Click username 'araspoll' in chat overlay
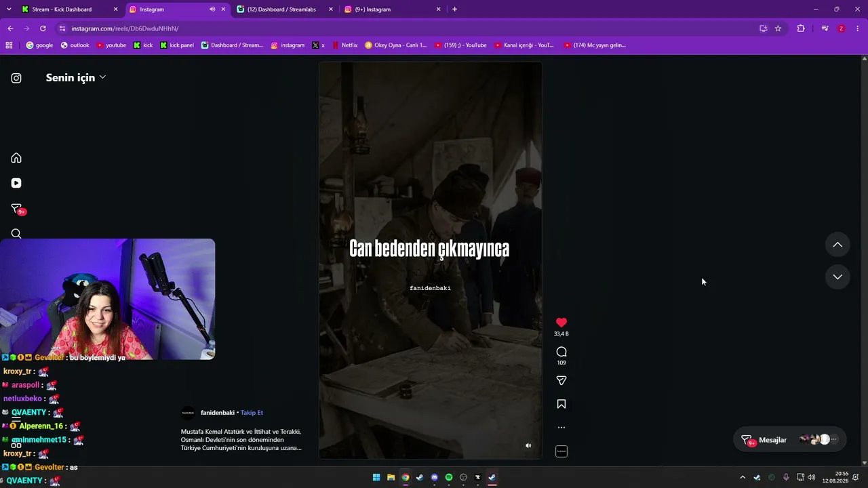The height and width of the screenshot is (488, 868). click(25, 385)
